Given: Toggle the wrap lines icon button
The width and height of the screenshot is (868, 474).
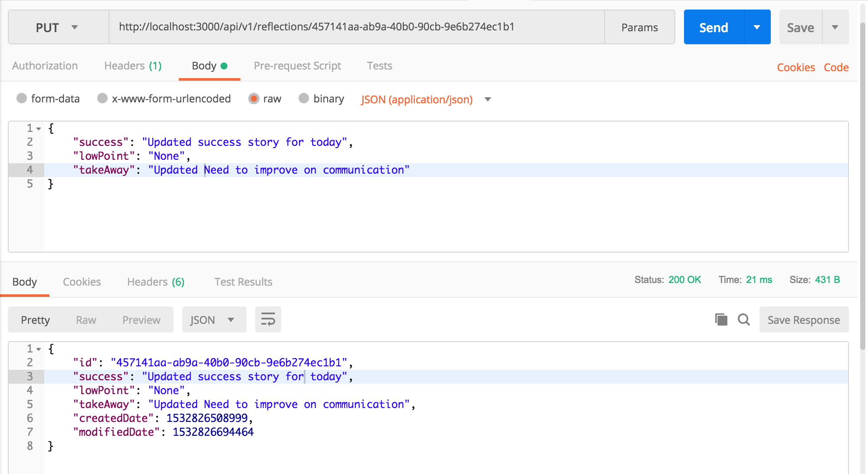Looking at the screenshot, I should (268, 320).
